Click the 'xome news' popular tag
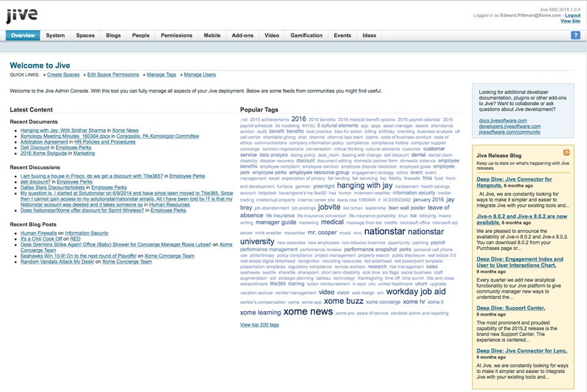 click(x=308, y=312)
